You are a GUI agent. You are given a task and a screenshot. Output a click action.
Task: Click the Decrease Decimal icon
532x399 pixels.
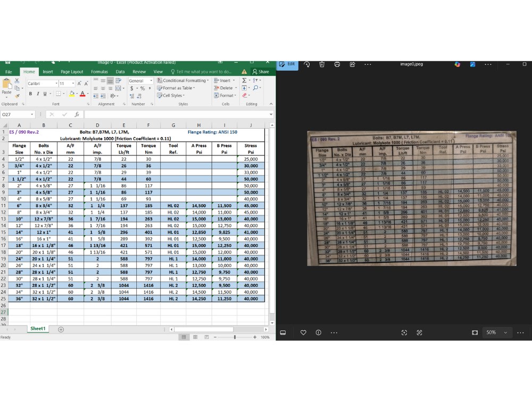pos(139,96)
